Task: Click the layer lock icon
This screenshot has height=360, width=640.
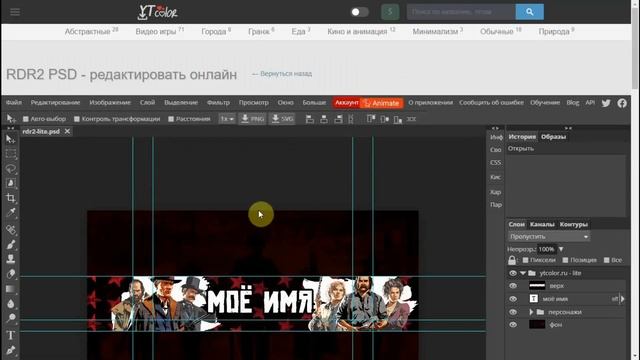Action: click(512, 260)
